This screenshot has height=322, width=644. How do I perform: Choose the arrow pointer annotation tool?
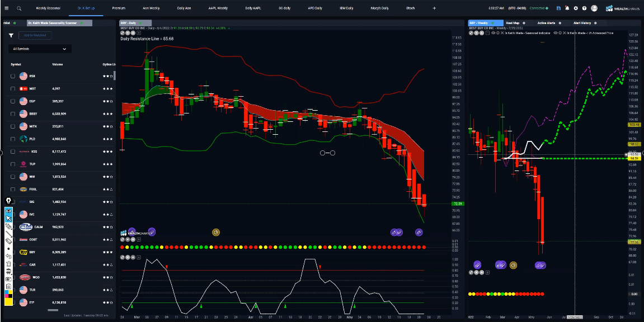click(x=8, y=219)
